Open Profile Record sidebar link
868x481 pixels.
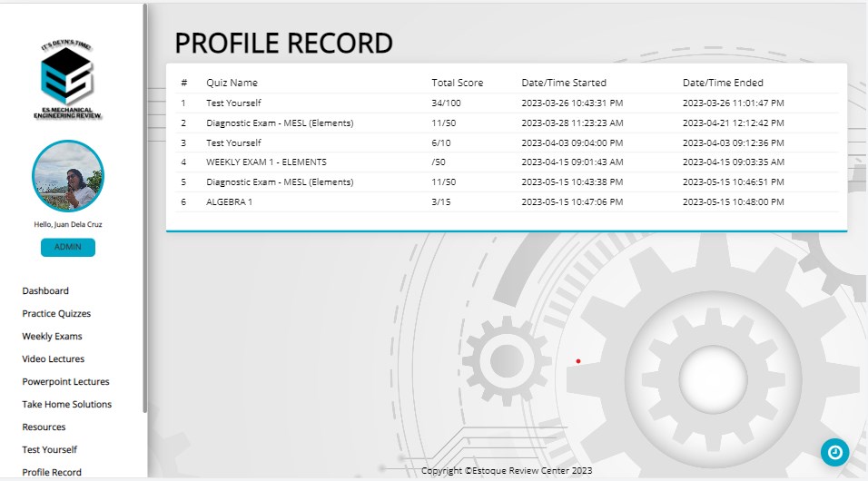point(52,472)
